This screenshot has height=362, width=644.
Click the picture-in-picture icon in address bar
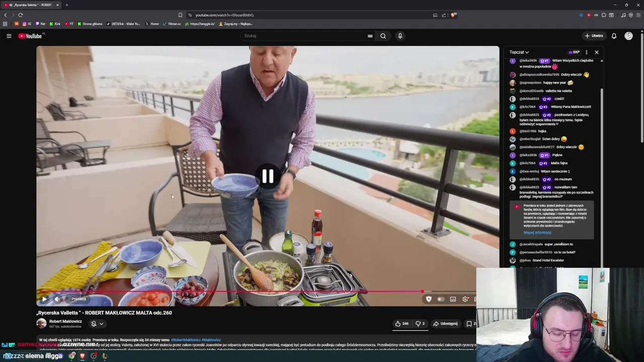pyautogui.click(x=435, y=15)
